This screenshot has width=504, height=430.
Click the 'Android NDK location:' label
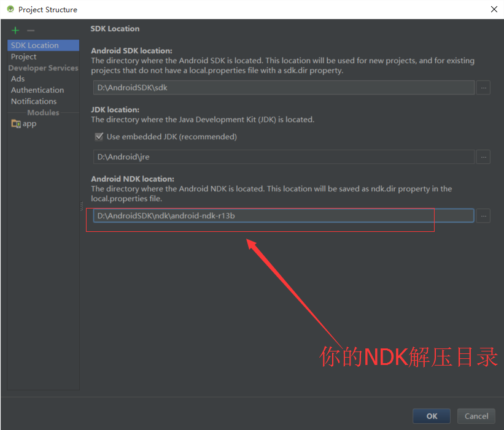(x=133, y=179)
